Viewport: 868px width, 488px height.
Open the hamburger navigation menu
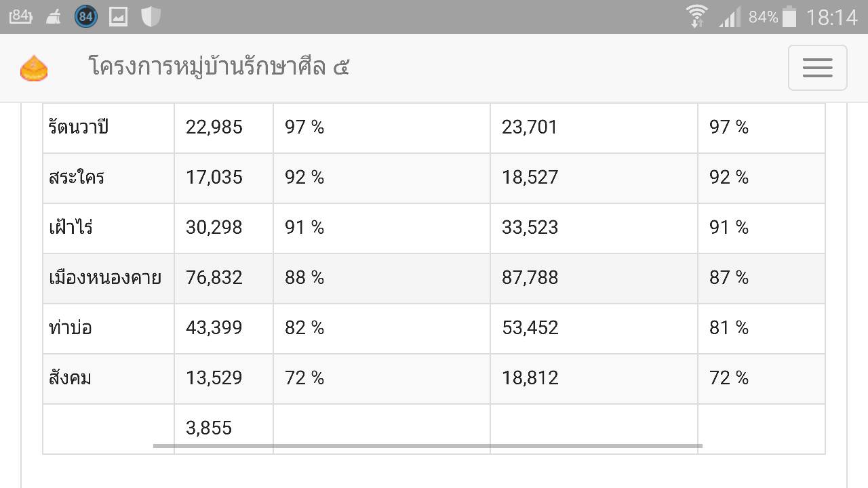click(817, 68)
